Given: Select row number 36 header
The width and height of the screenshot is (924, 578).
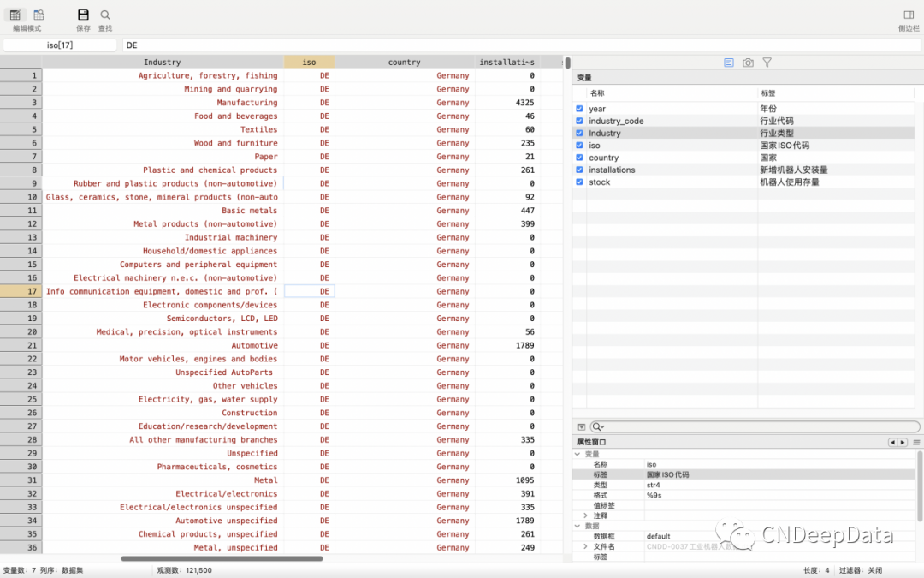Looking at the screenshot, I should click(21, 547).
